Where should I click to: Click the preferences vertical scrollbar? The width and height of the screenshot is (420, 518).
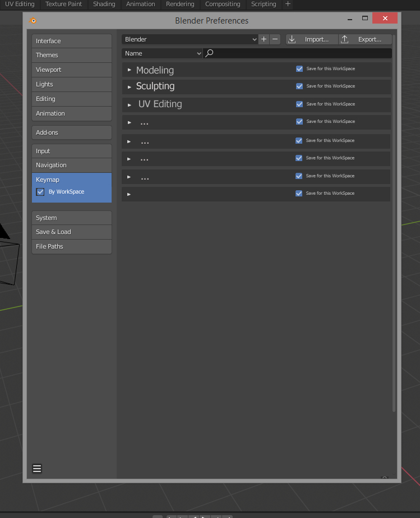394,223
